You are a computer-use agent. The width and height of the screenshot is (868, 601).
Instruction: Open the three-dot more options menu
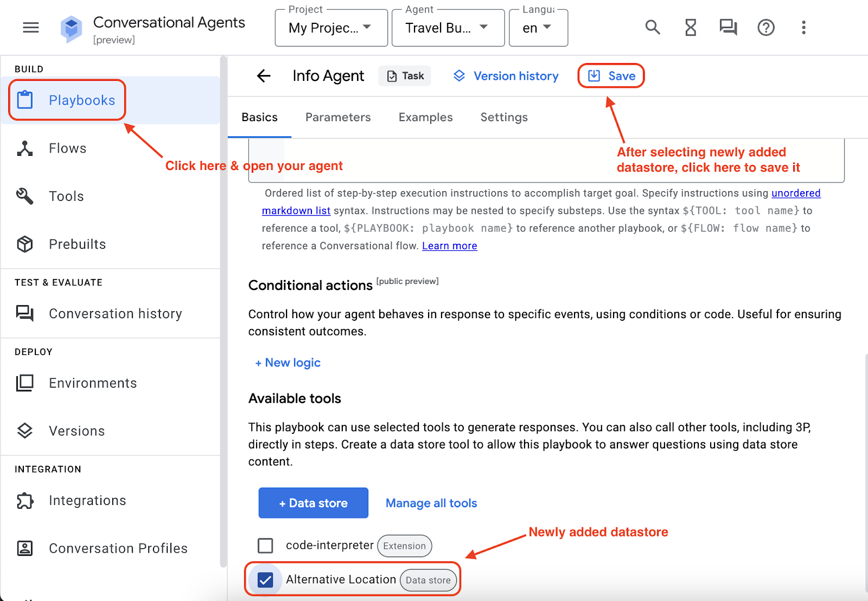803,27
